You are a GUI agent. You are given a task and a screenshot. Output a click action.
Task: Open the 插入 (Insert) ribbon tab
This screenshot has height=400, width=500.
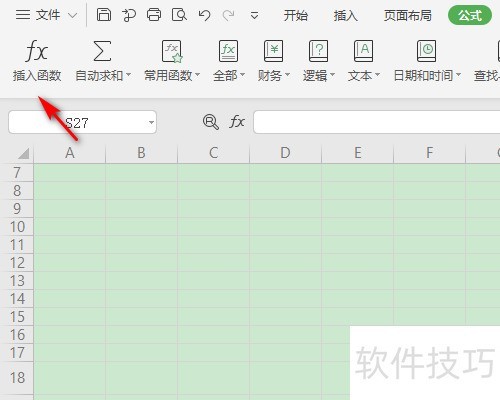coord(345,15)
